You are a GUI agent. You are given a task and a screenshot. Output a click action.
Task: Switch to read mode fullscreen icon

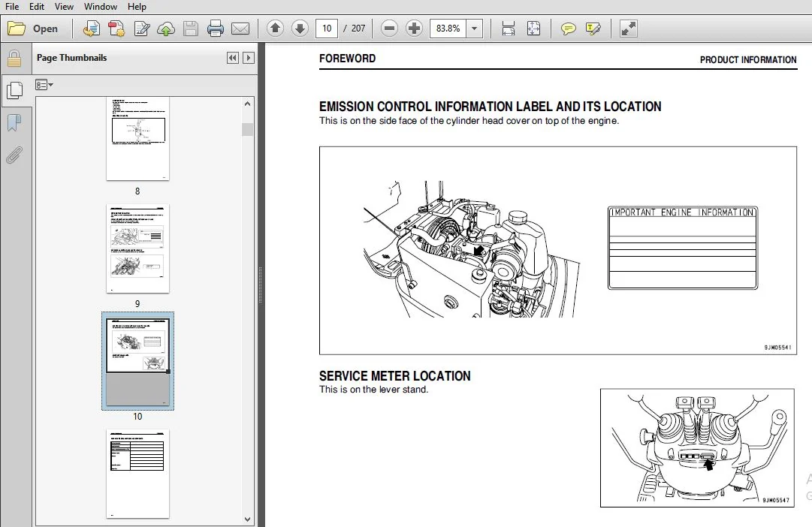coord(628,29)
